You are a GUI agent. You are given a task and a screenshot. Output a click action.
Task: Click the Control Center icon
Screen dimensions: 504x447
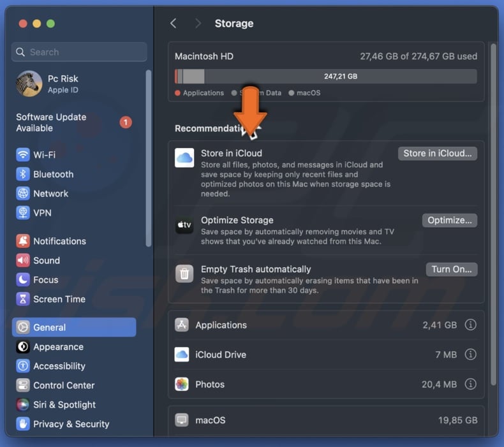[23, 385]
